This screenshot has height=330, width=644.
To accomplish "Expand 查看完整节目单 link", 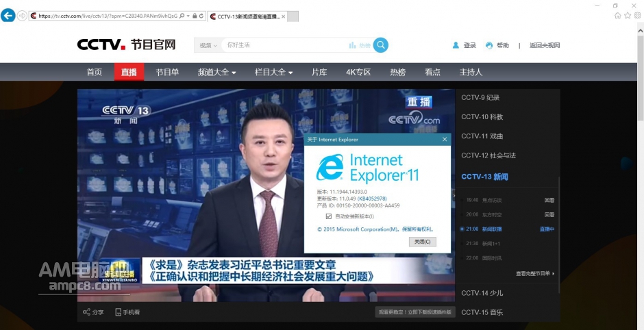I will [535, 273].
